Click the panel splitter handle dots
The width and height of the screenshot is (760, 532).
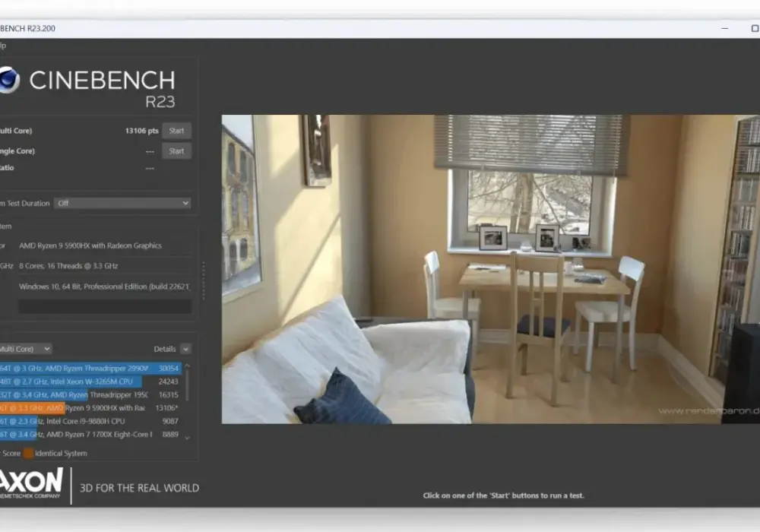204,281
